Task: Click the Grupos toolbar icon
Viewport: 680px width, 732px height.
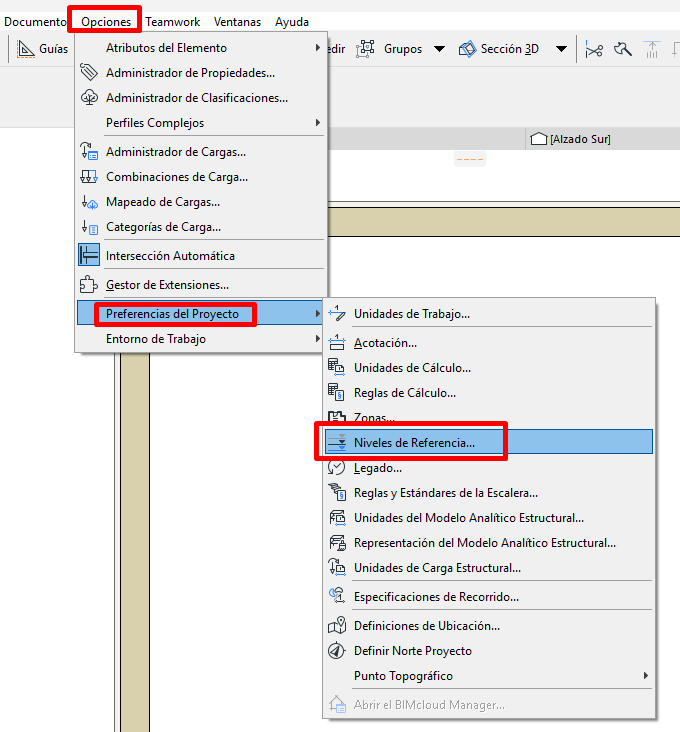Action: (366, 48)
